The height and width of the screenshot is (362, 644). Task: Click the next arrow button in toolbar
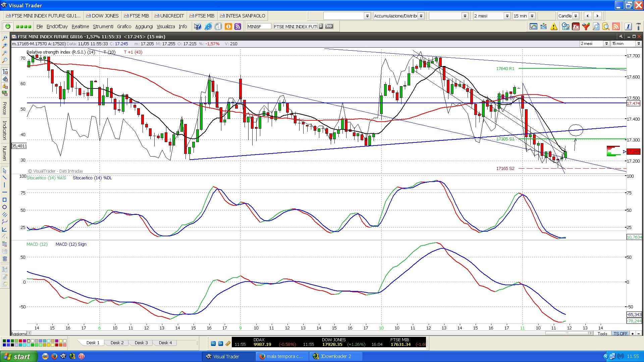point(597,16)
